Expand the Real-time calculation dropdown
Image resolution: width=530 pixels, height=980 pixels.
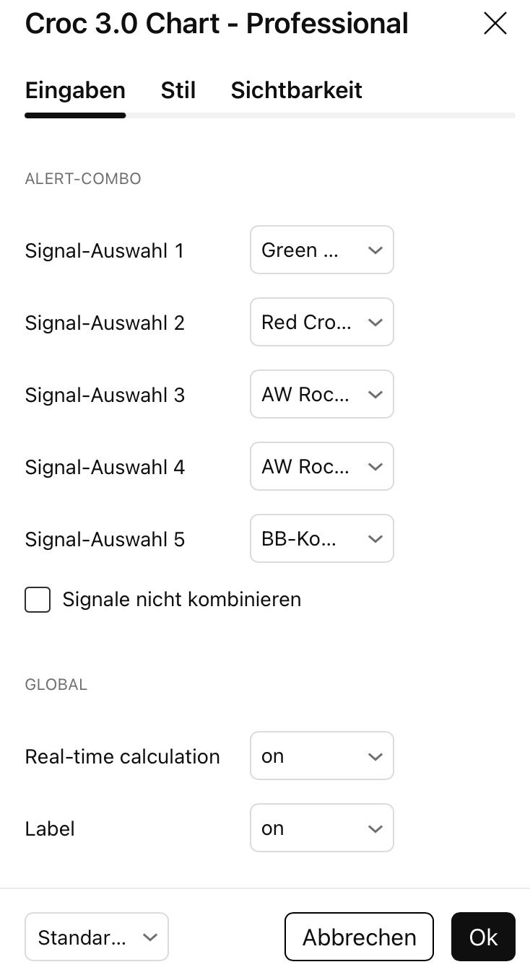tap(321, 756)
